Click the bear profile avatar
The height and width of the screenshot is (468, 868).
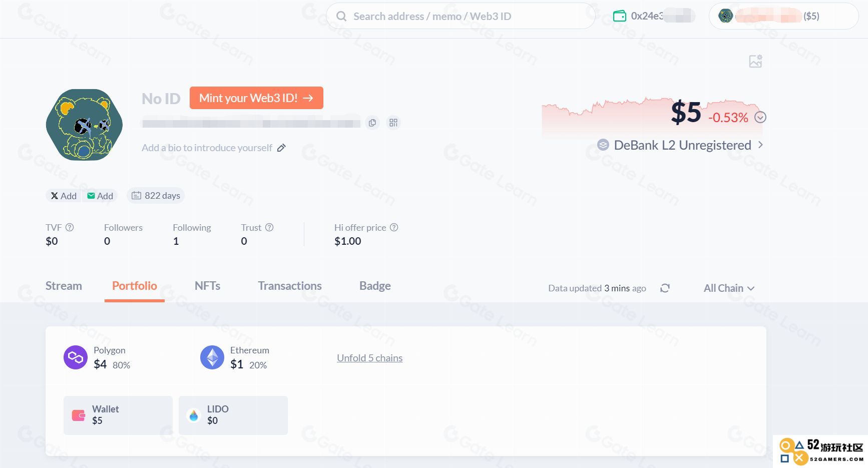click(x=84, y=125)
